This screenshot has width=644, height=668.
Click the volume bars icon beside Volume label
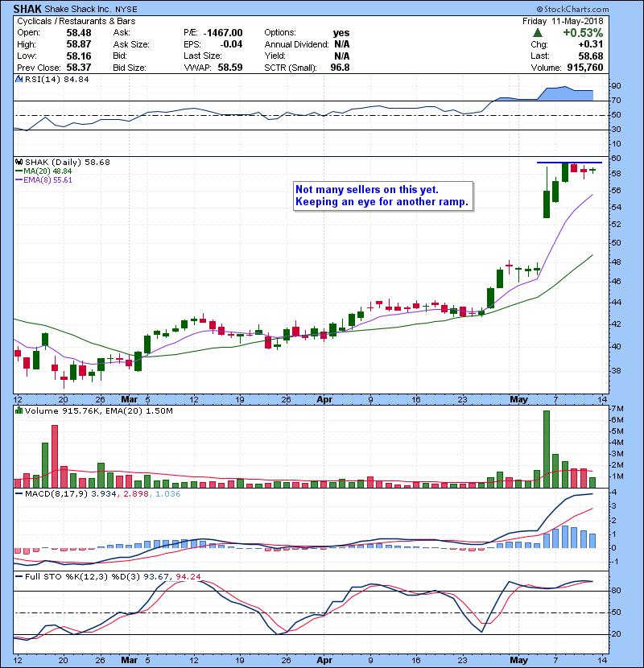pos(19,410)
